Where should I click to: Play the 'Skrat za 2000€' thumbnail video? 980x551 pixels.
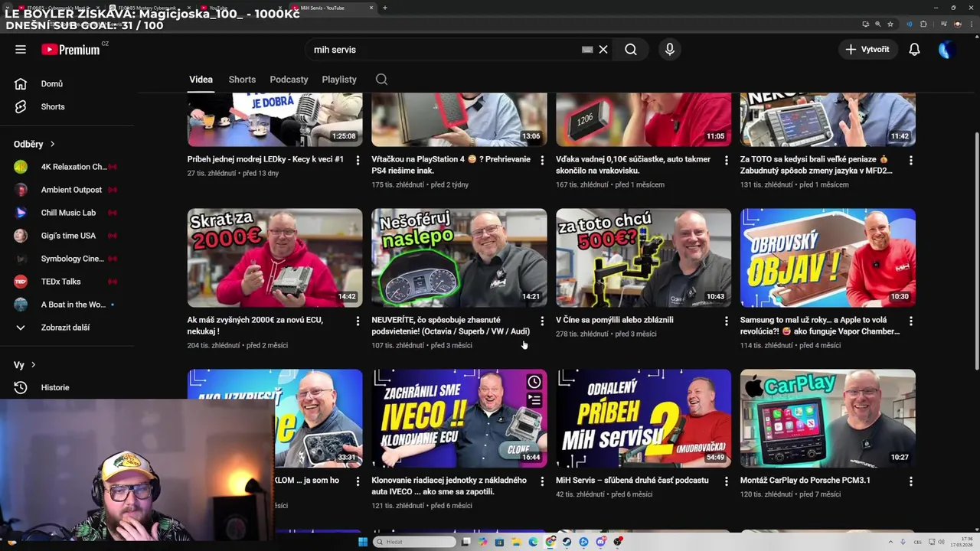pos(275,258)
